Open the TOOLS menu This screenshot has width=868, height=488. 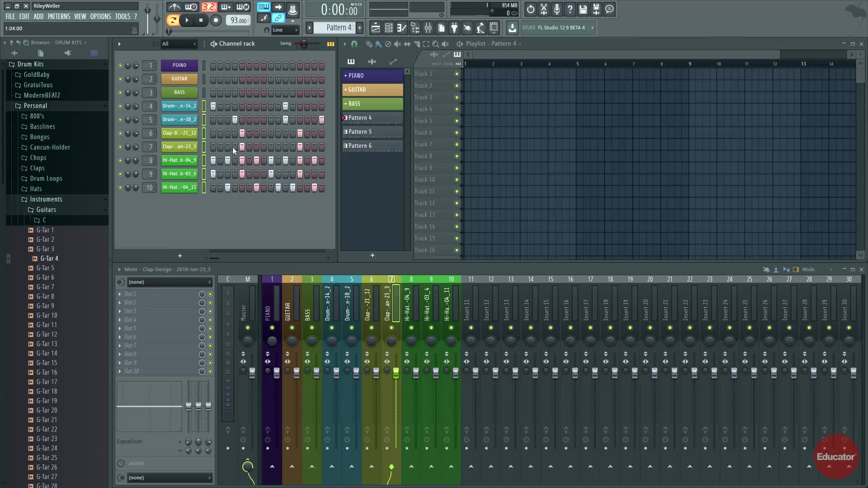122,16
